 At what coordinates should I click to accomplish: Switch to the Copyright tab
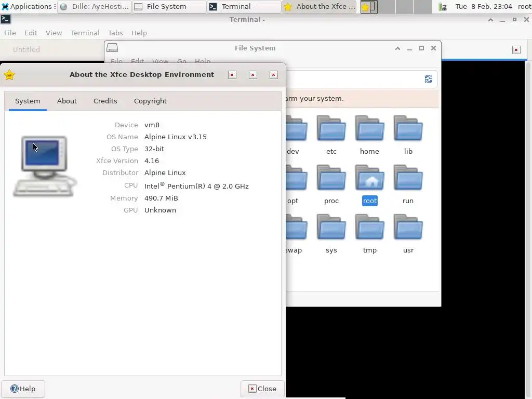(150, 101)
